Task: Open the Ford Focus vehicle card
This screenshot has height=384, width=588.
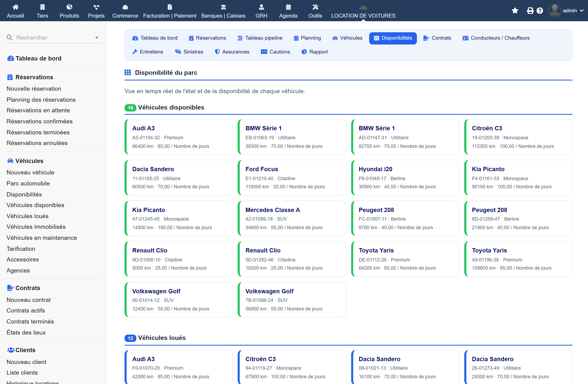Action: (x=292, y=178)
